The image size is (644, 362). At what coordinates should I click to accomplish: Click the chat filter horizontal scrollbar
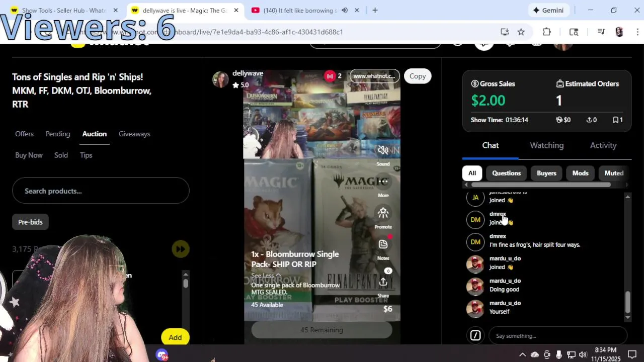coord(541,185)
